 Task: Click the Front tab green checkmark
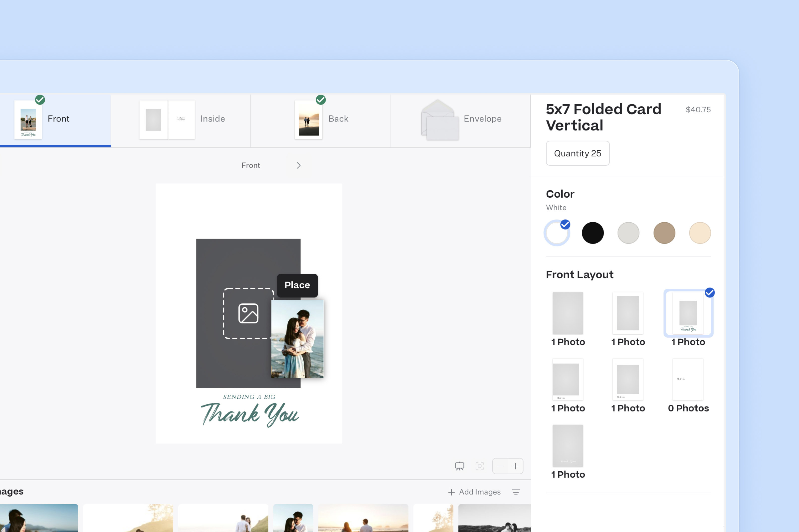click(x=40, y=100)
